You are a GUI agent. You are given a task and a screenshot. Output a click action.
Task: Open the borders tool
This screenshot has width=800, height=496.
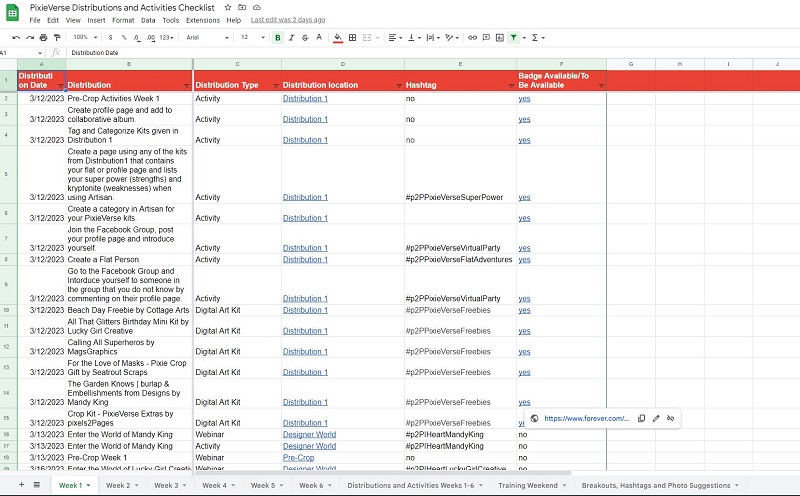coord(352,38)
